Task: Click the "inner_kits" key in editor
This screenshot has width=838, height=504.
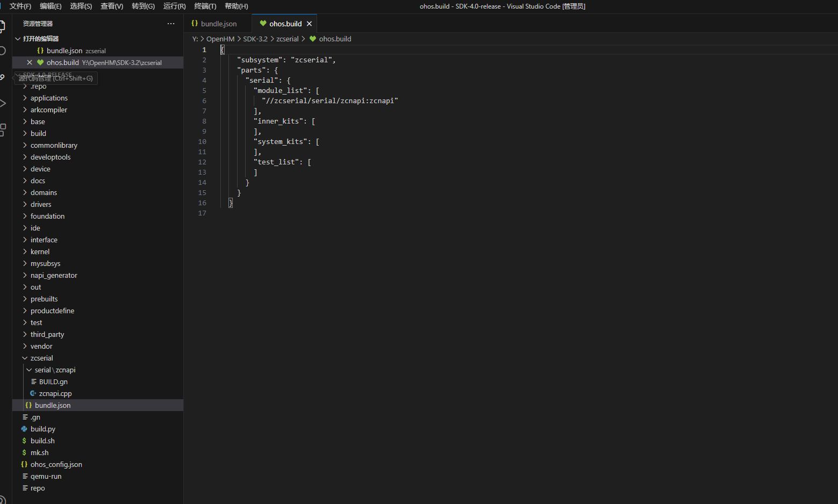Action: pyautogui.click(x=278, y=121)
